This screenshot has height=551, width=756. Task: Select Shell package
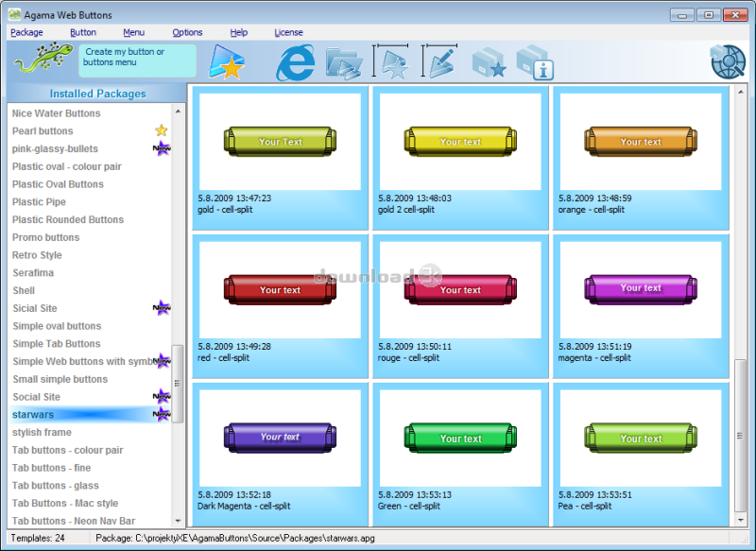(90, 290)
